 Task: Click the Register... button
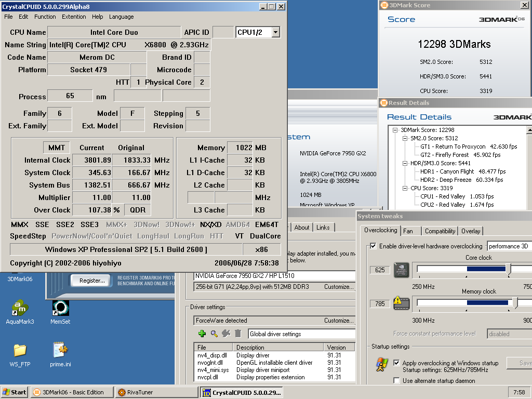pos(92,281)
